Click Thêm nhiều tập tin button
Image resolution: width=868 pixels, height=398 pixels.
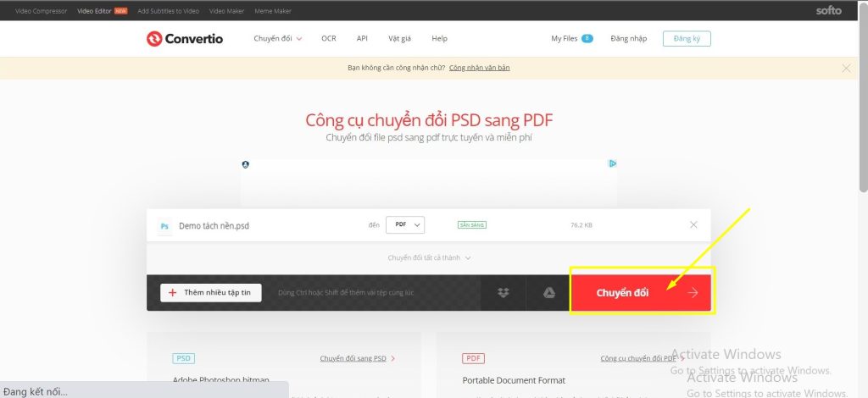[x=211, y=292]
